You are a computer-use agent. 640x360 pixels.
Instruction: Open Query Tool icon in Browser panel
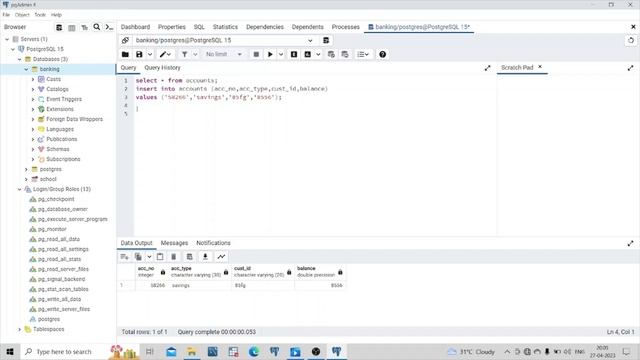(59, 27)
